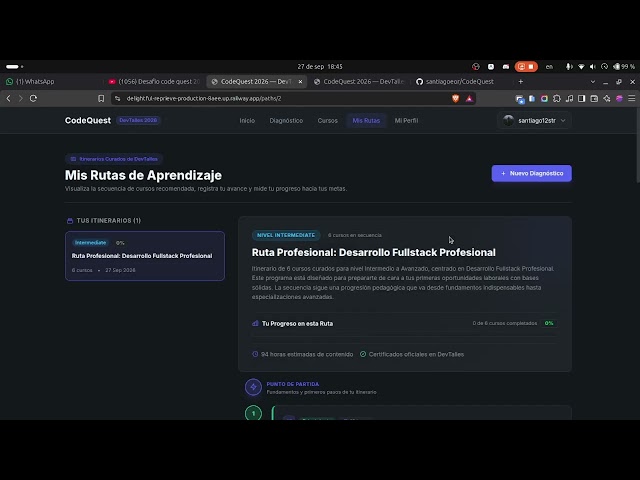Click '0 de 6 cursos completados' text
640x480 pixels.
504,323
